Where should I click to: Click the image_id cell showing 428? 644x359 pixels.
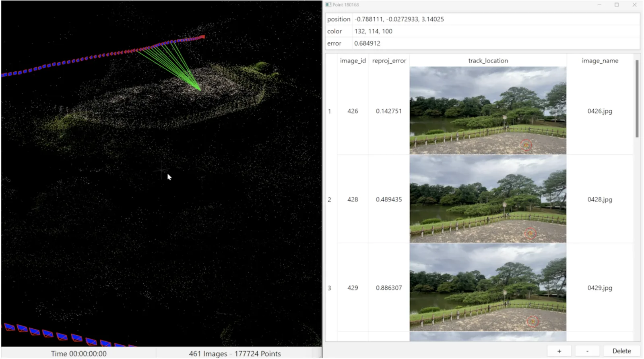pyautogui.click(x=353, y=199)
